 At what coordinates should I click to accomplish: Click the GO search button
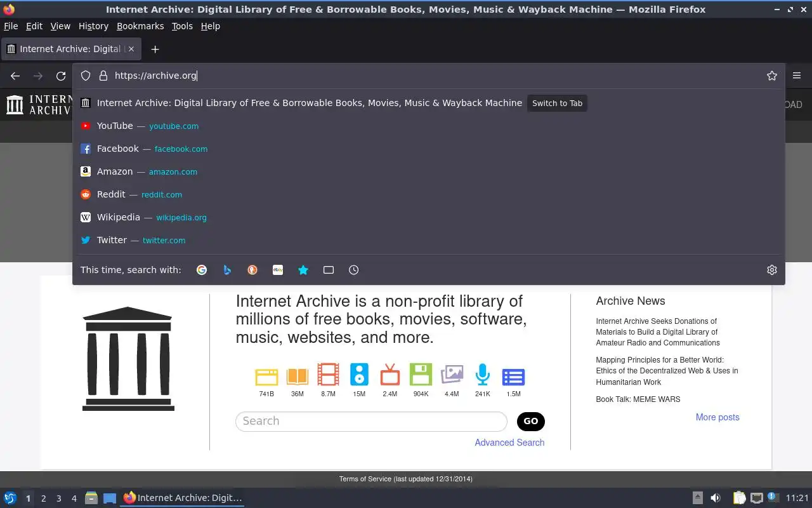pos(531,421)
